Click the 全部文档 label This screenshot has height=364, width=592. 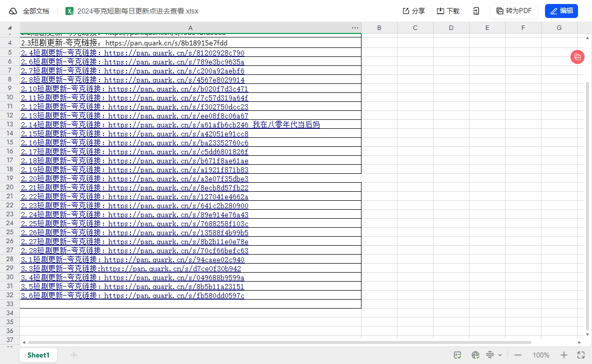(x=36, y=11)
